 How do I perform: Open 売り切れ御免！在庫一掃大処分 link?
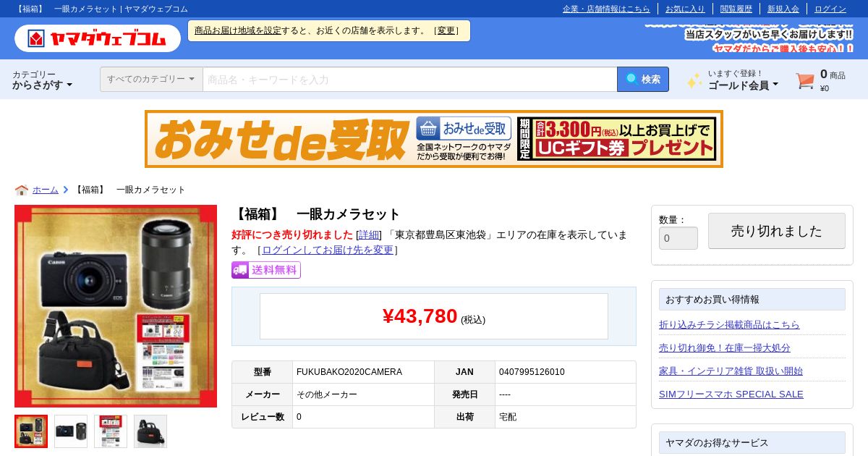click(725, 347)
